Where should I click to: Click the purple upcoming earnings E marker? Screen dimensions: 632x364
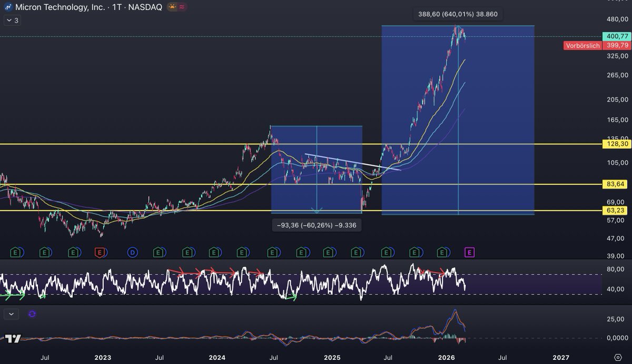pyautogui.click(x=470, y=252)
